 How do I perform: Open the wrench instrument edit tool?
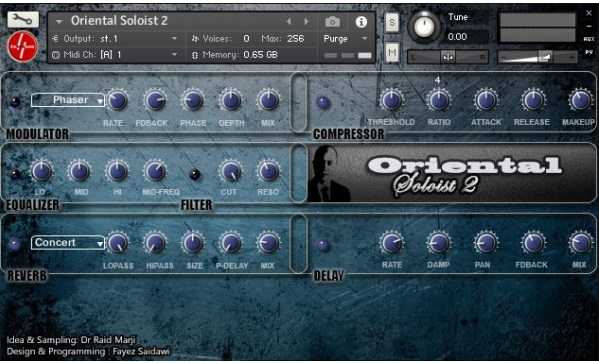[23, 19]
